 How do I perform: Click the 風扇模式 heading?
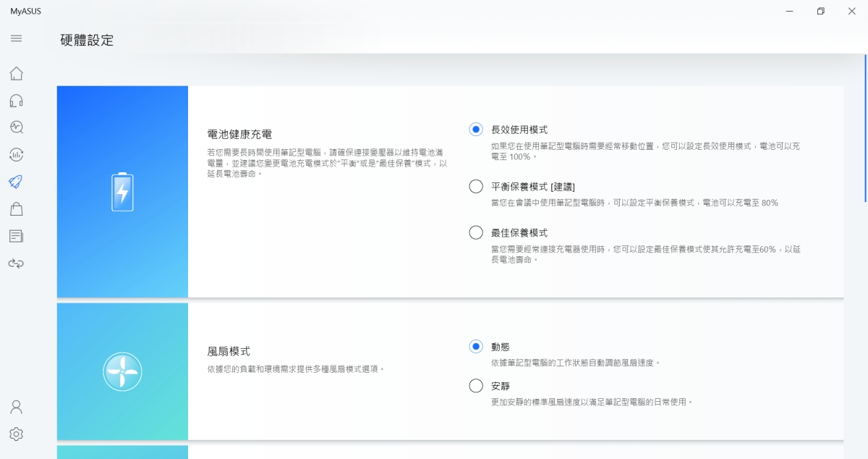coord(229,351)
